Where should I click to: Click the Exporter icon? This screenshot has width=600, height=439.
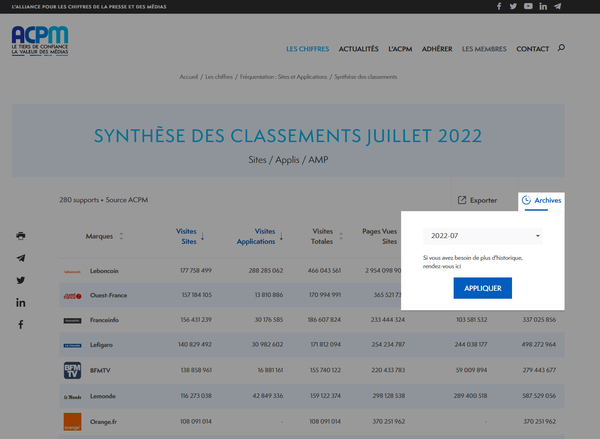point(462,200)
